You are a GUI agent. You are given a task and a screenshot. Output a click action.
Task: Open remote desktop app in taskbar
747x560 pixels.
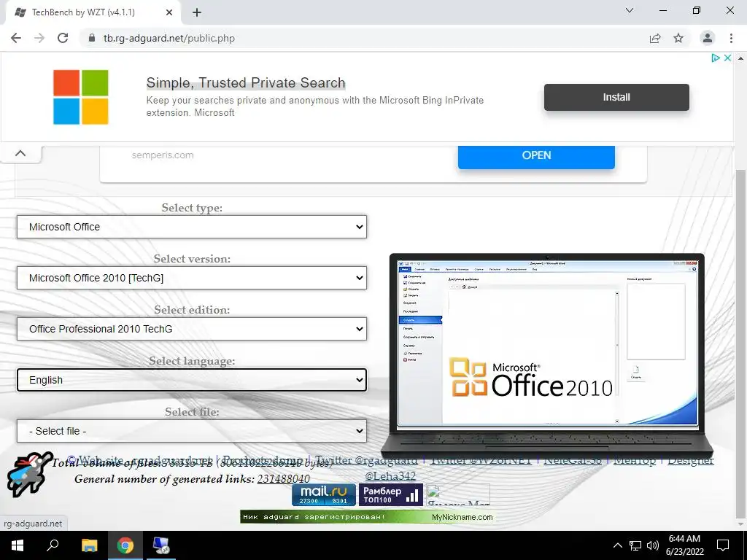tap(161, 545)
